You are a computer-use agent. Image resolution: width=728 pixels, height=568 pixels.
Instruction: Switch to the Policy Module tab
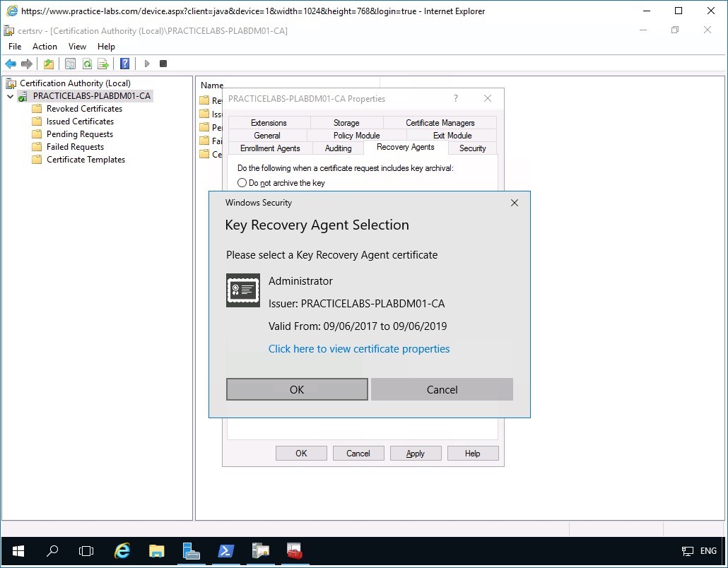pos(356,136)
